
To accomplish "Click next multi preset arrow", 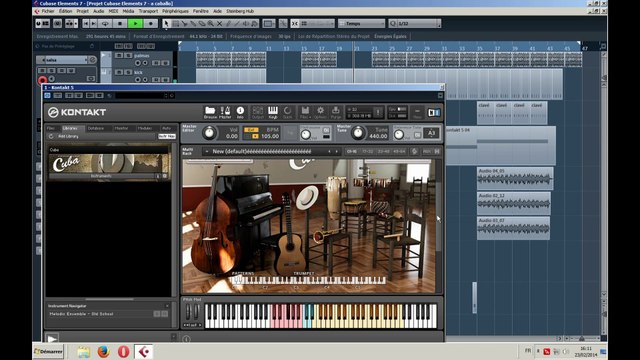I will tap(337, 151).
